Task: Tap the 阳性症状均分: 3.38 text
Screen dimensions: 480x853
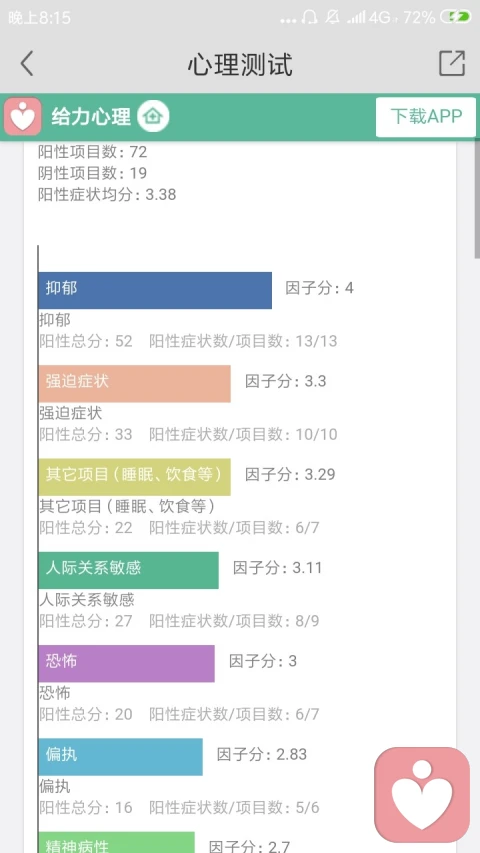Action: click(107, 195)
